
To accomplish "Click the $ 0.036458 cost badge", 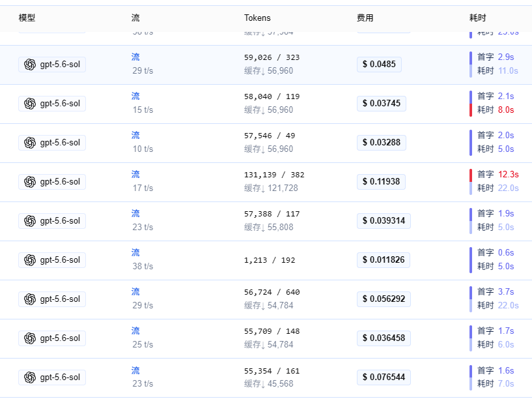I will point(384,338).
